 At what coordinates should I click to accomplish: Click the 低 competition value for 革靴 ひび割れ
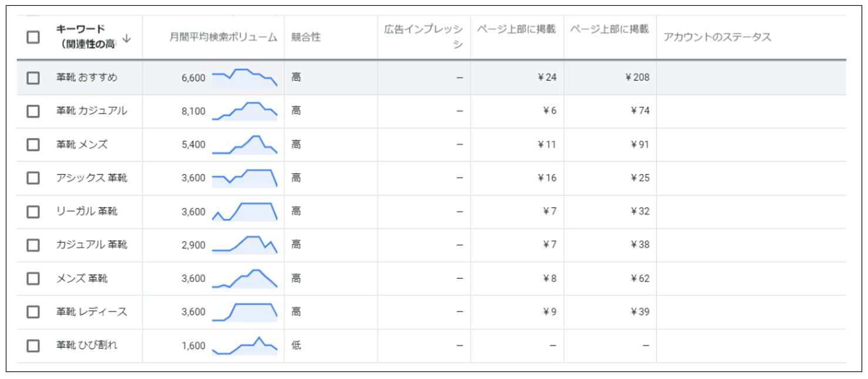pos(296,346)
